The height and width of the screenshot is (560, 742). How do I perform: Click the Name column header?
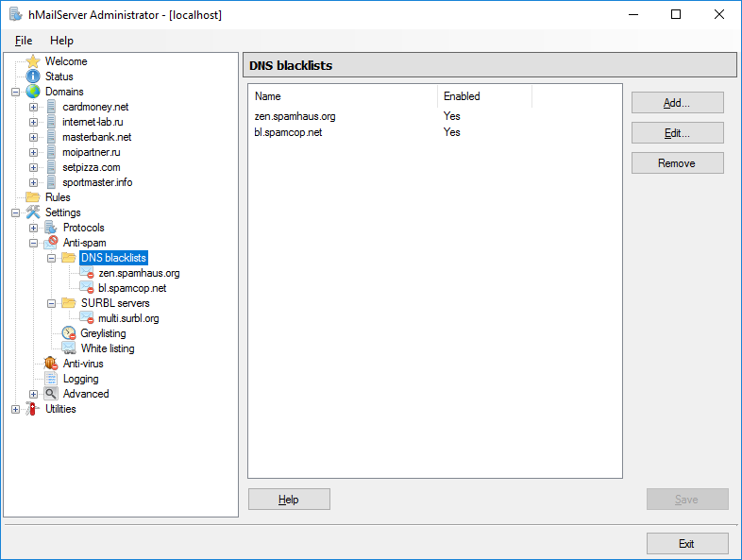point(343,96)
